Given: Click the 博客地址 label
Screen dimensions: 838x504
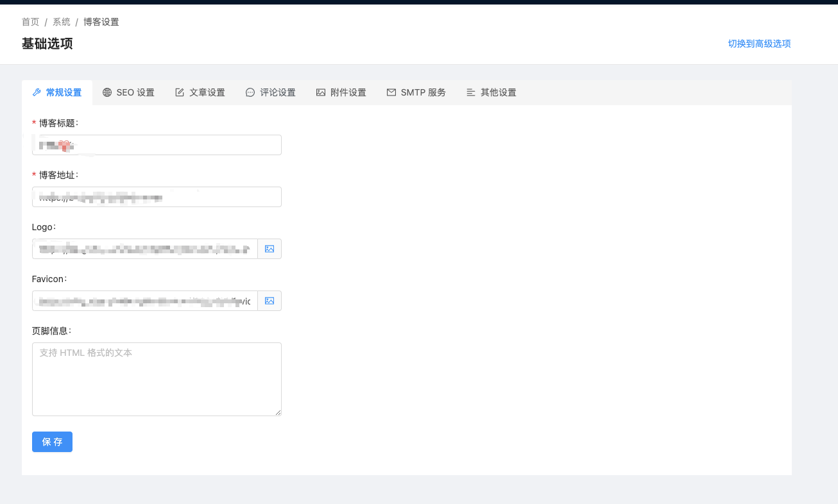Looking at the screenshot, I should coord(58,174).
